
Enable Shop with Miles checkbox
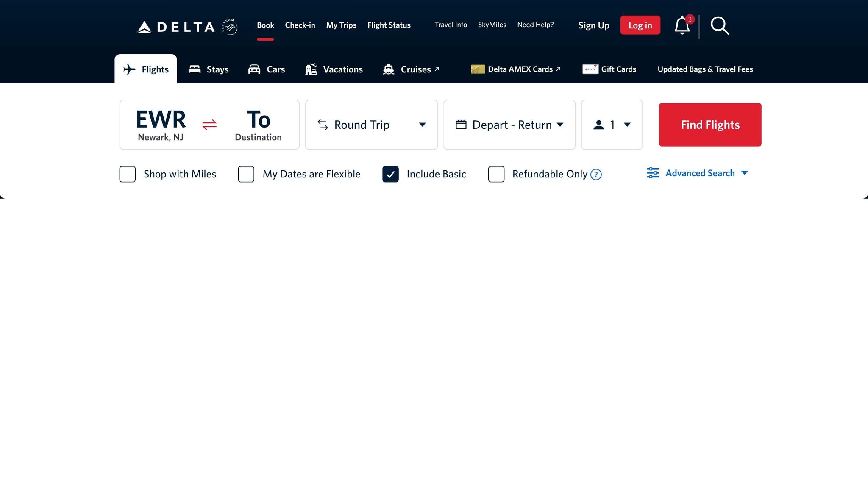128,174
